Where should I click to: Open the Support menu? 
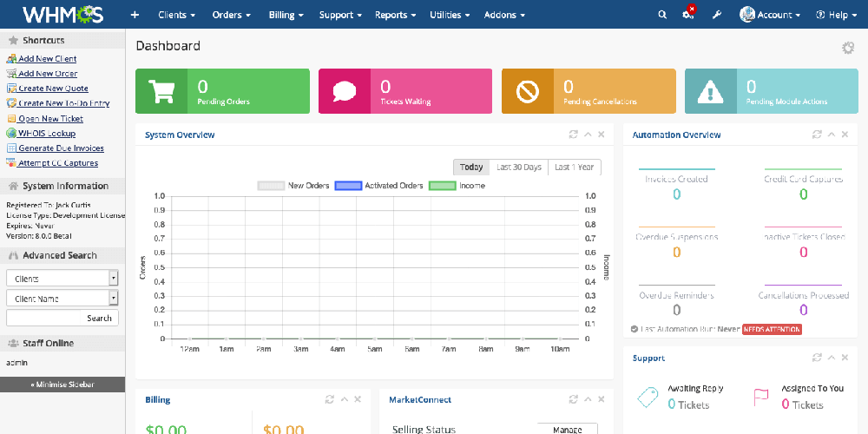coord(340,15)
